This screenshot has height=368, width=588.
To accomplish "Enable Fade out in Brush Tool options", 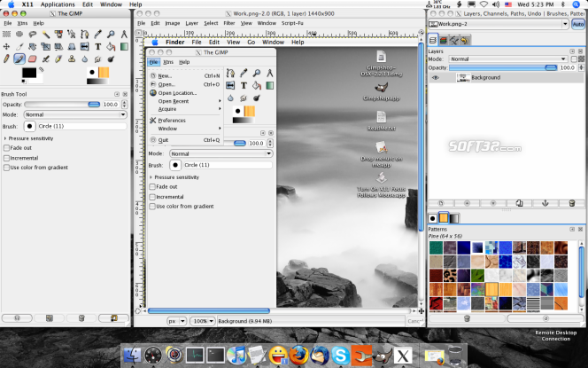I will pyautogui.click(x=7, y=148).
